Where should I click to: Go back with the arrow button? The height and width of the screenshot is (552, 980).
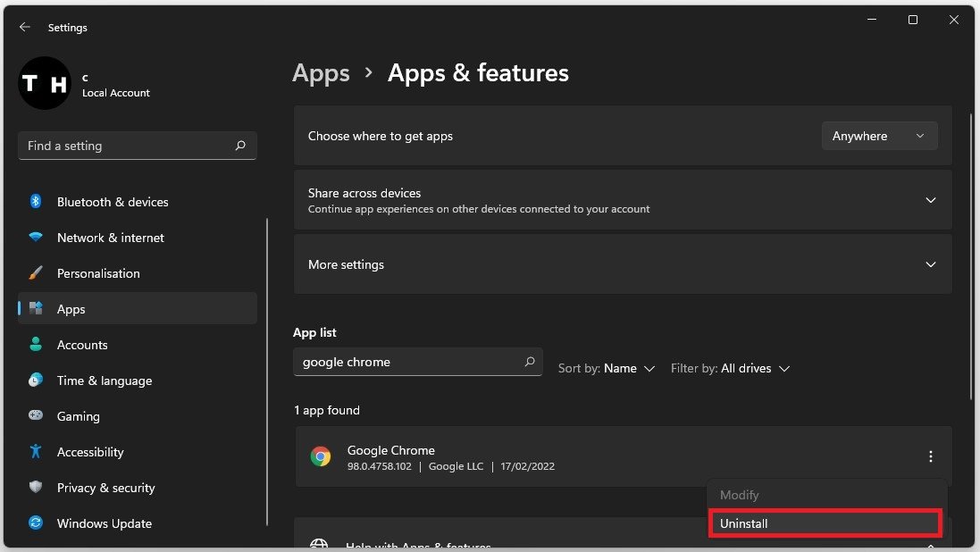coord(24,28)
